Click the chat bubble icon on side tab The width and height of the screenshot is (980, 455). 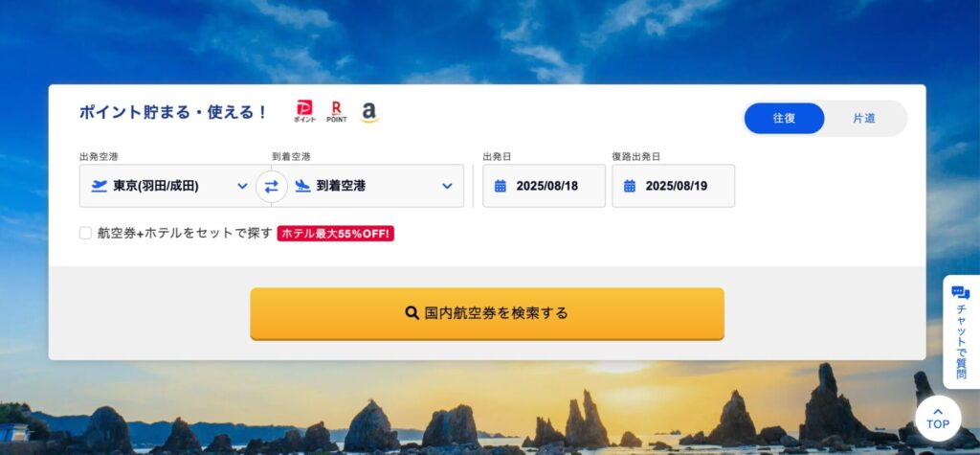click(x=961, y=293)
